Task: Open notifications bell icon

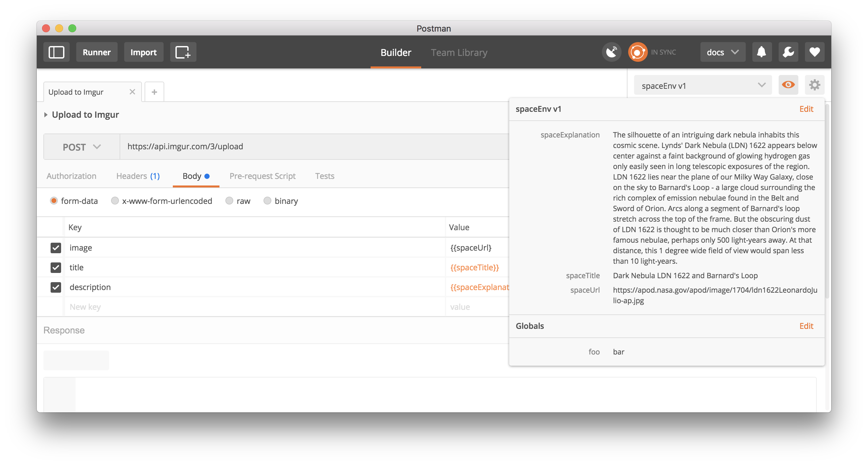Action: [762, 52]
